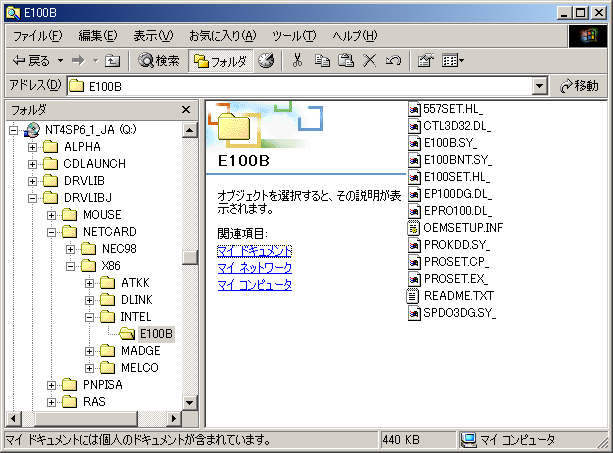Open the address bar dropdown arrow
613x453 pixels.
click(540, 86)
